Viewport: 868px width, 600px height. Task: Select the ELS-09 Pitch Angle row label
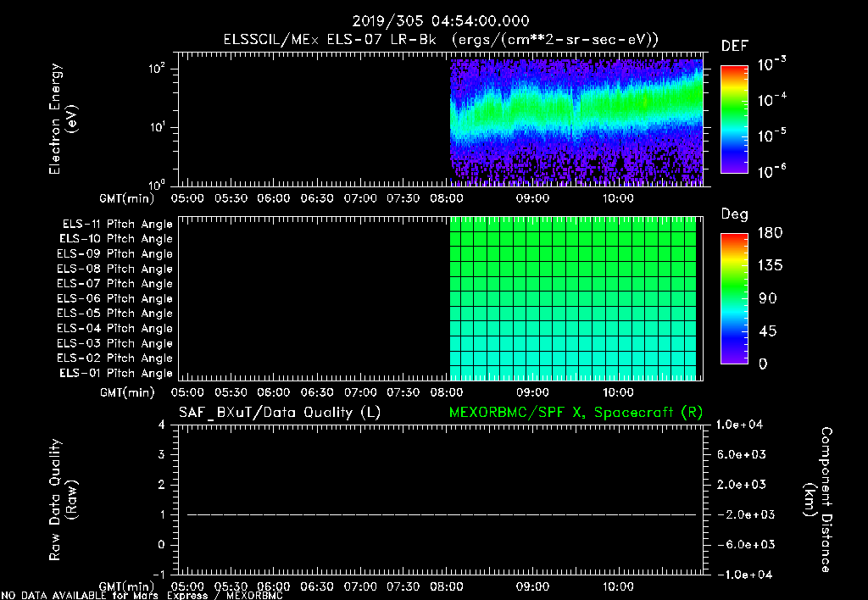[114, 254]
